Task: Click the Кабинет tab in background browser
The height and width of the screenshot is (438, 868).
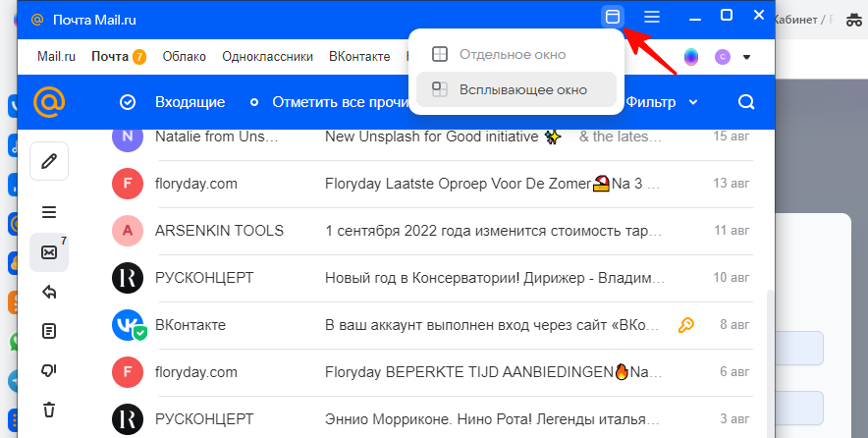Action: tap(797, 20)
